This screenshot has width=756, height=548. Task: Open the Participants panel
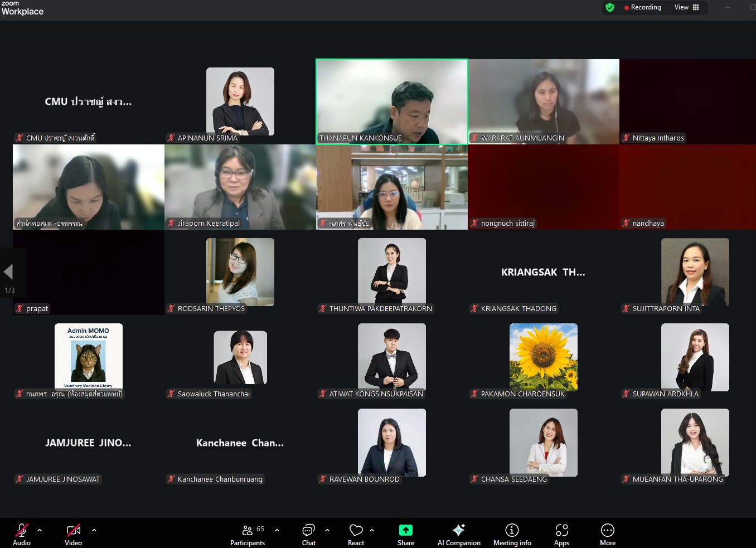click(248, 534)
